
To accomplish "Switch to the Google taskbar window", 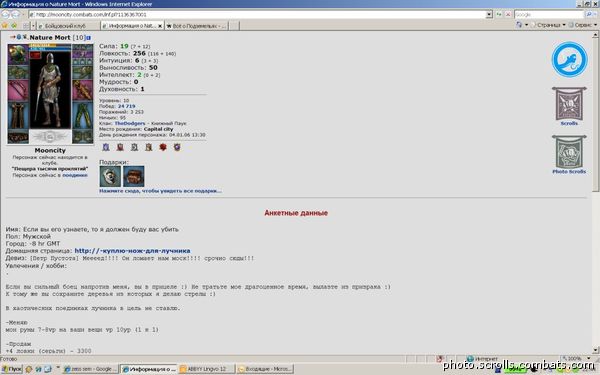I will [x=90, y=369].
